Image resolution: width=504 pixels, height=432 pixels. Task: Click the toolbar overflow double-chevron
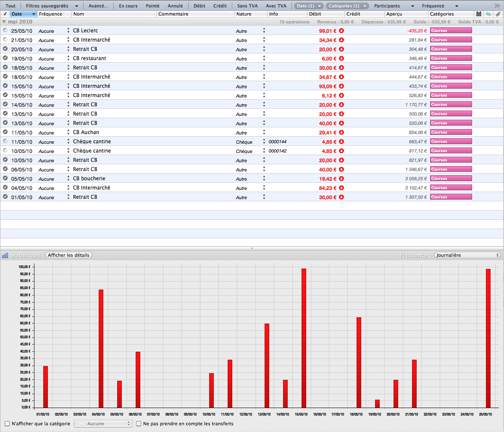pos(497,6)
